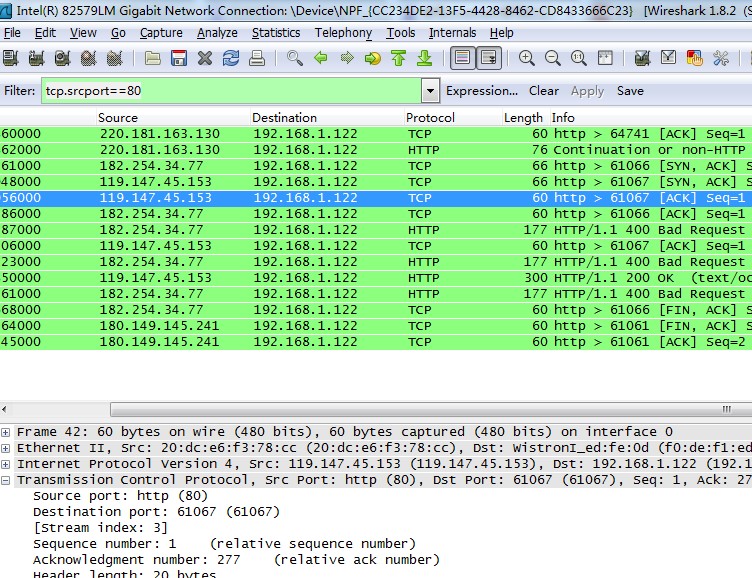The image size is (752, 578).
Task: Go back in packet history arrow
Action: (321, 59)
